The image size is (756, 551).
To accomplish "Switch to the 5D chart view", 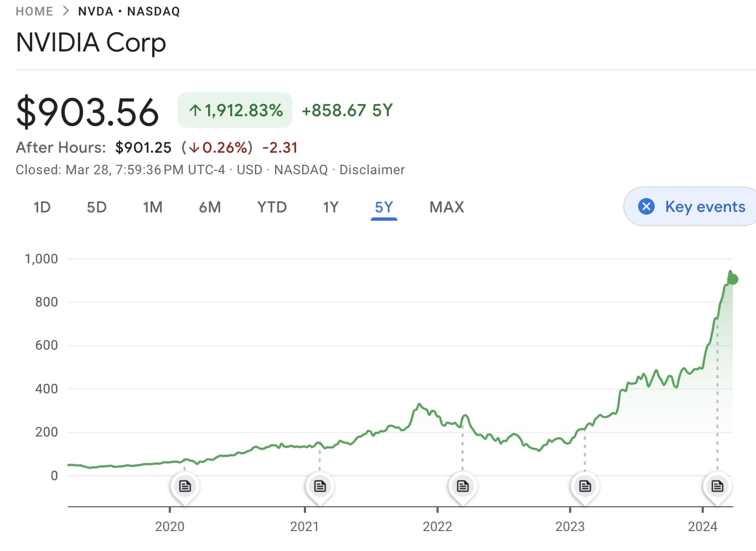I will (97, 207).
